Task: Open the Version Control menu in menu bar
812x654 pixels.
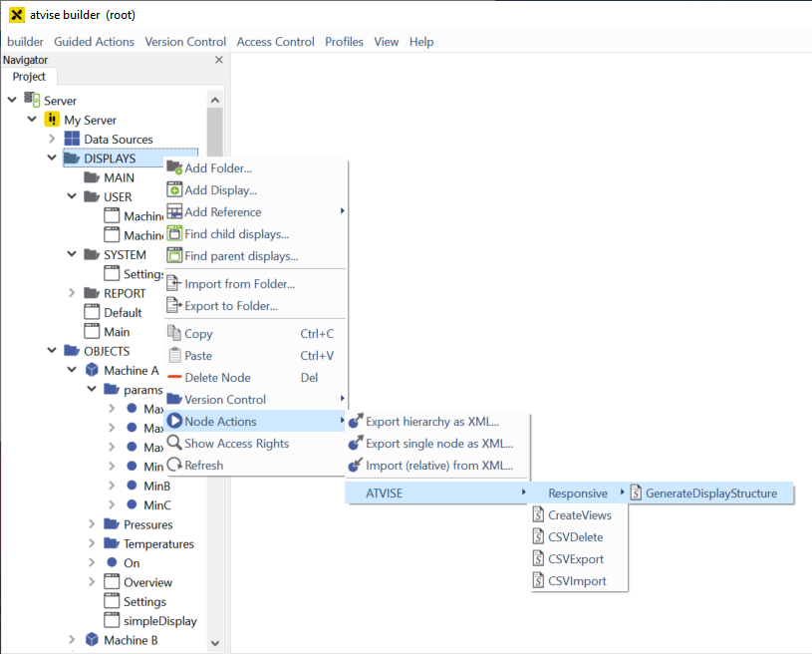Action: click(x=185, y=41)
